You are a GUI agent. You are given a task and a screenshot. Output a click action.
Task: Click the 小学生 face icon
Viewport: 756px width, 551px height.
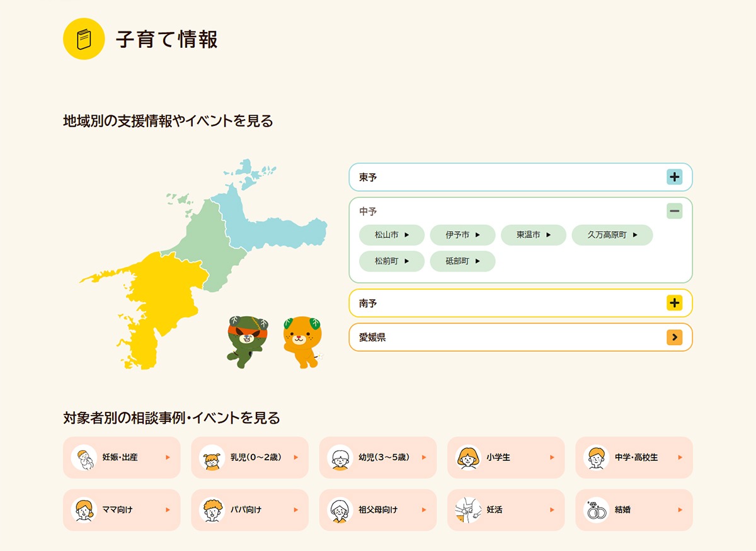468,458
